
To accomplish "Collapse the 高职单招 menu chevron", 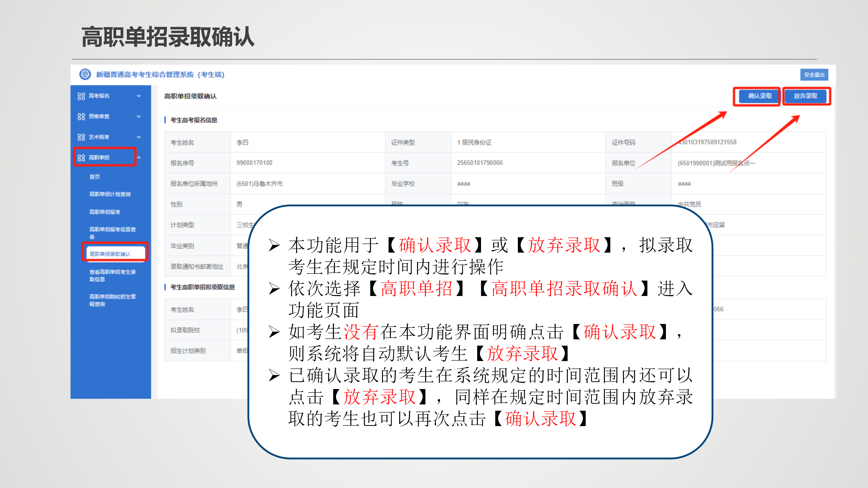I will coord(139,158).
